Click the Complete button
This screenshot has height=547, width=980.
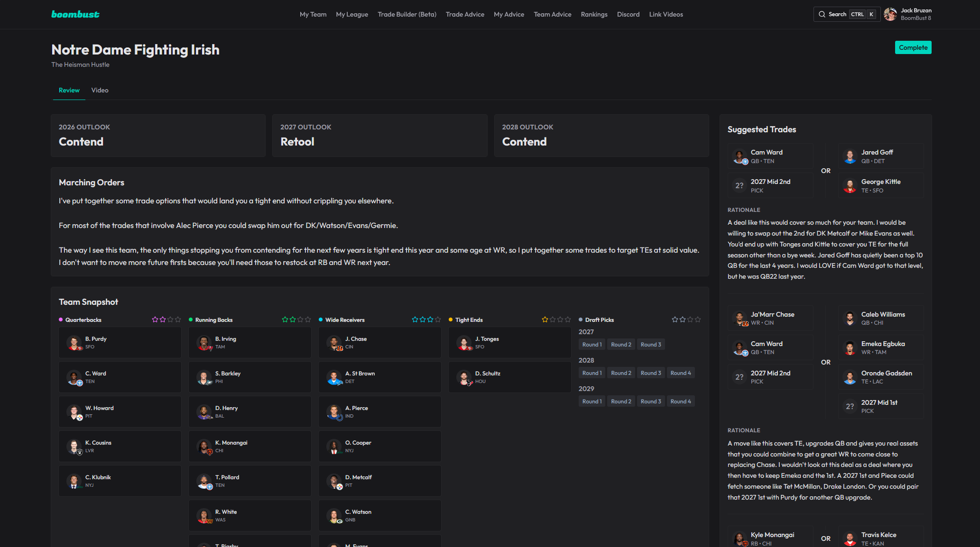pos(913,47)
